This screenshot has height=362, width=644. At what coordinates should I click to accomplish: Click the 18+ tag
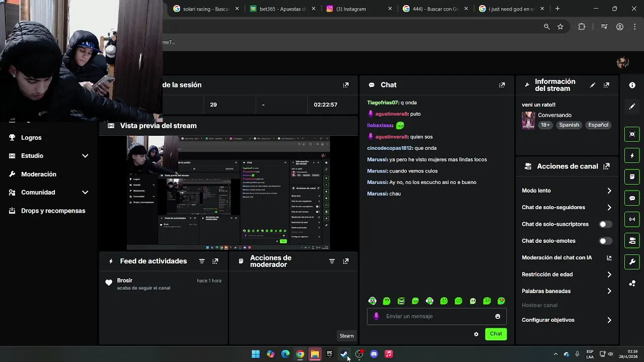tap(545, 125)
